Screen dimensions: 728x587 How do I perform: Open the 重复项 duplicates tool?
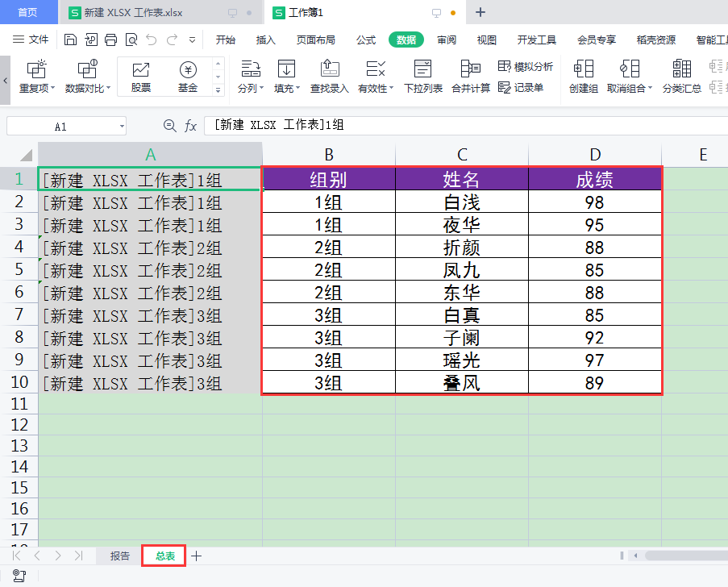pos(36,76)
